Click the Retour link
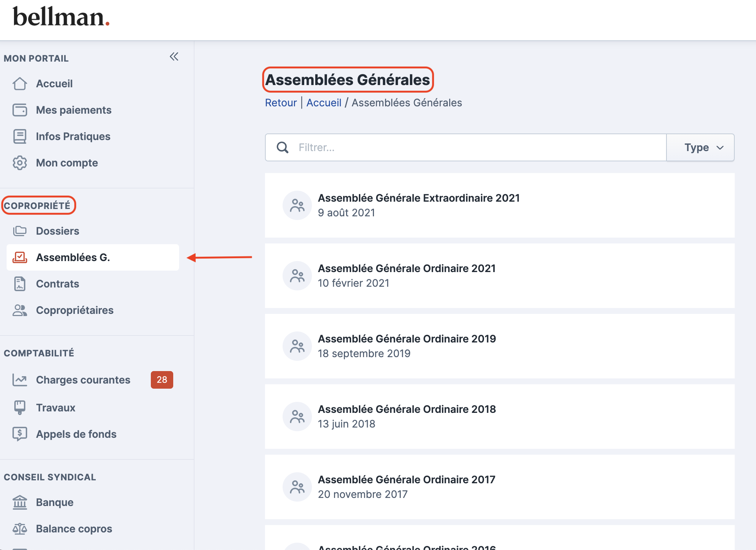The width and height of the screenshot is (756, 550). tap(281, 103)
